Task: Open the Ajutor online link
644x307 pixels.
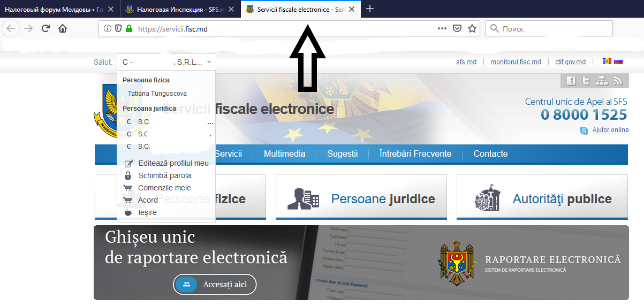Action: (611, 131)
